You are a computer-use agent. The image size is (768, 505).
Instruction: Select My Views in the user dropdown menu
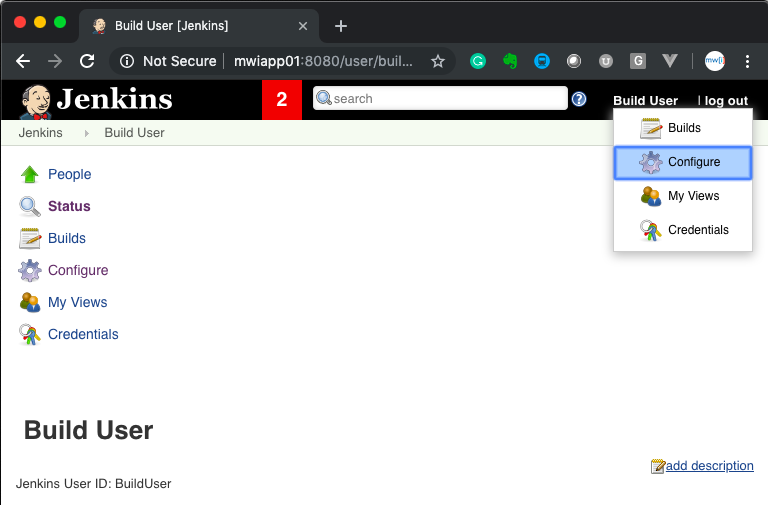(683, 196)
